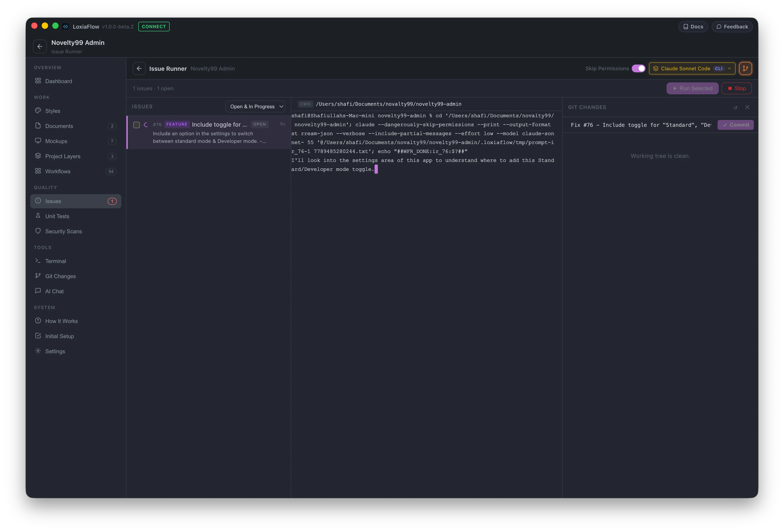784x532 pixels.
Task: Click the Mockups monitor icon
Action: 38,141
